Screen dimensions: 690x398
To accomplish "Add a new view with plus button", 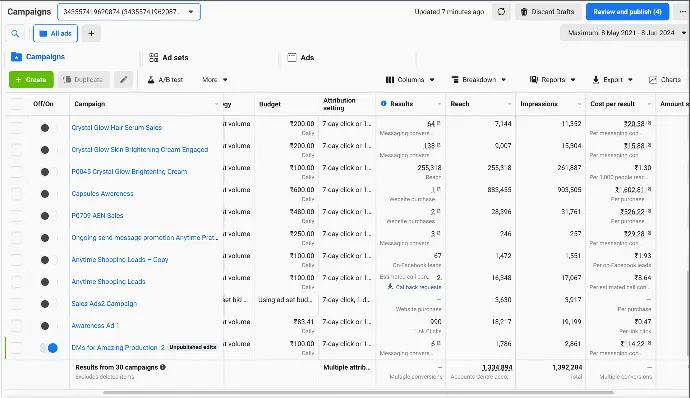I will coord(91,33).
